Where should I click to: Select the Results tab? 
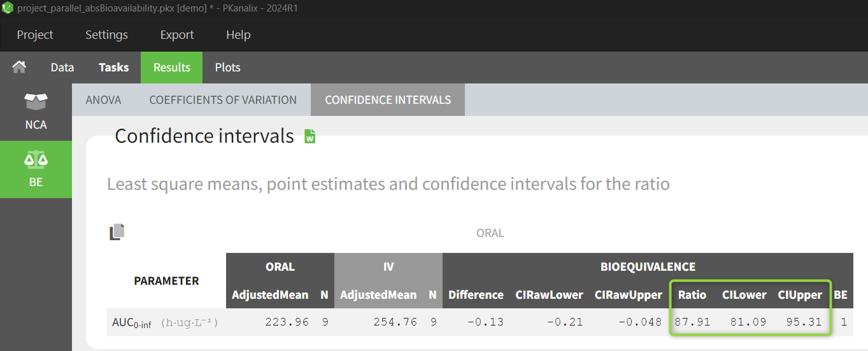click(171, 68)
